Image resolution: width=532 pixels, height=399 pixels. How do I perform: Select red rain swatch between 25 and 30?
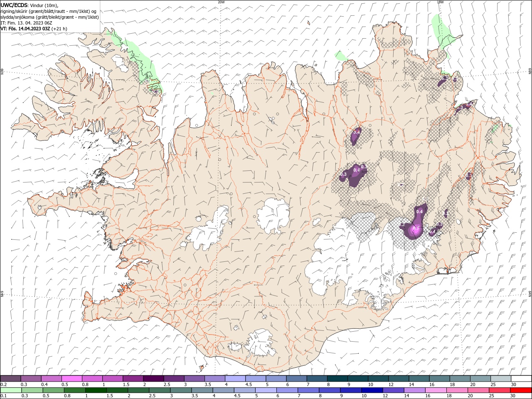[499, 390]
